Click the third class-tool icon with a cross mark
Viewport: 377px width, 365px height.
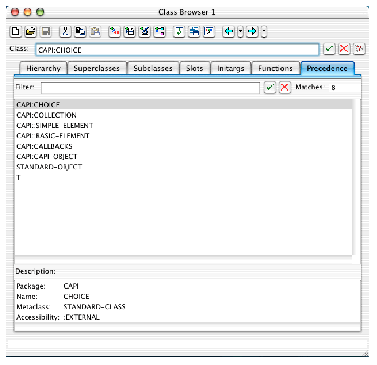click(x=145, y=32)
